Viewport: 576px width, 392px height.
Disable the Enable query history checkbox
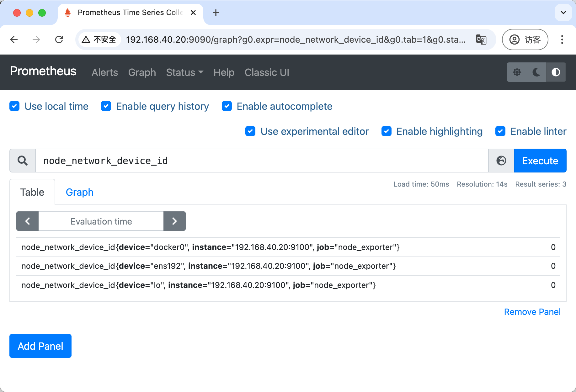point(106,106)
